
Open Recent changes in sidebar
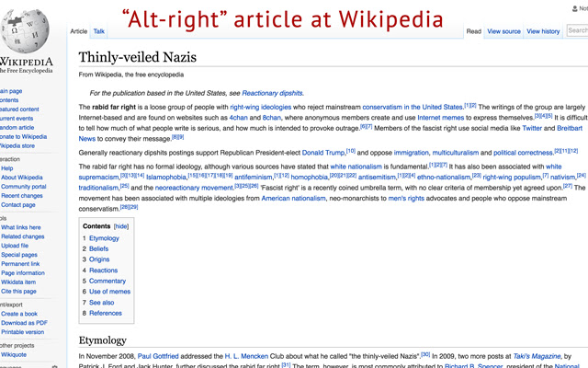pyautogui.click(x=22, y=196)
